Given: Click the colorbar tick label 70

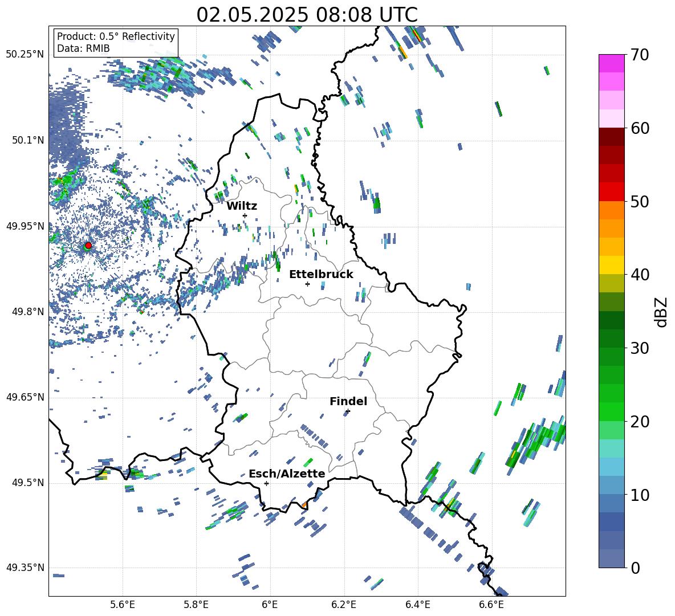Looking at the screenshot, I should (x=640, y=55).
